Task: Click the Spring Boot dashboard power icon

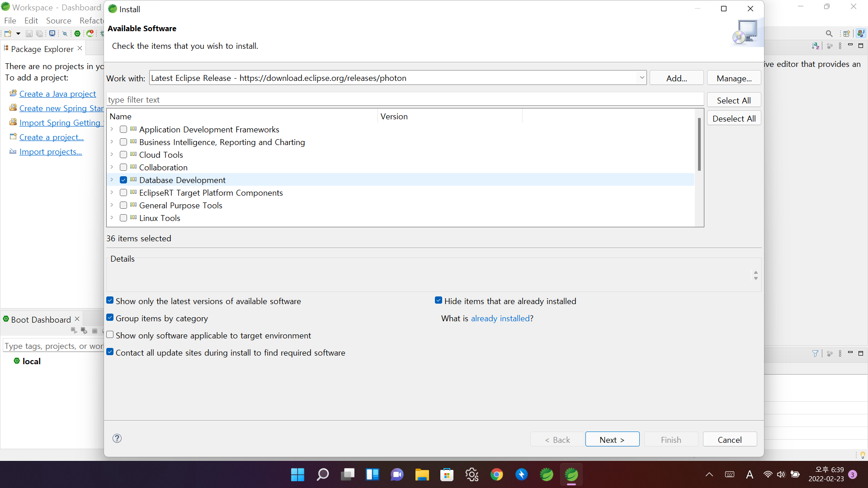Action: pyautogui.click(x=77, y=33)
